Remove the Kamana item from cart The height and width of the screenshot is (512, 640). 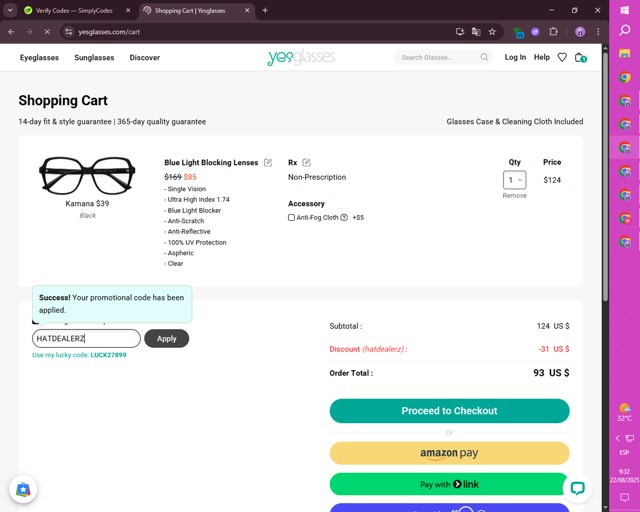514,196
